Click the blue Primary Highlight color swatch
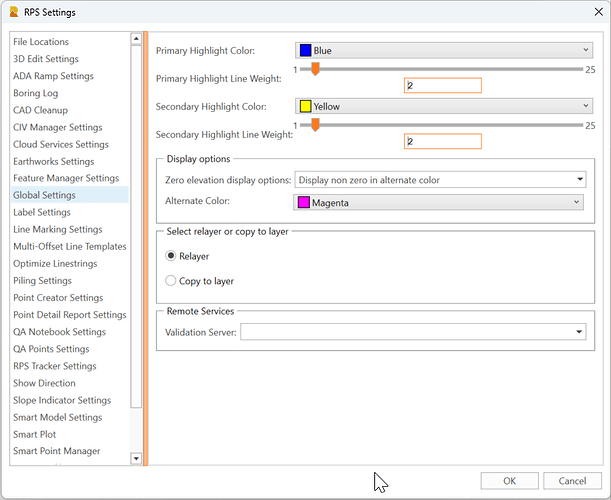This screenshot has height=500, width=611. click(305, 50)
